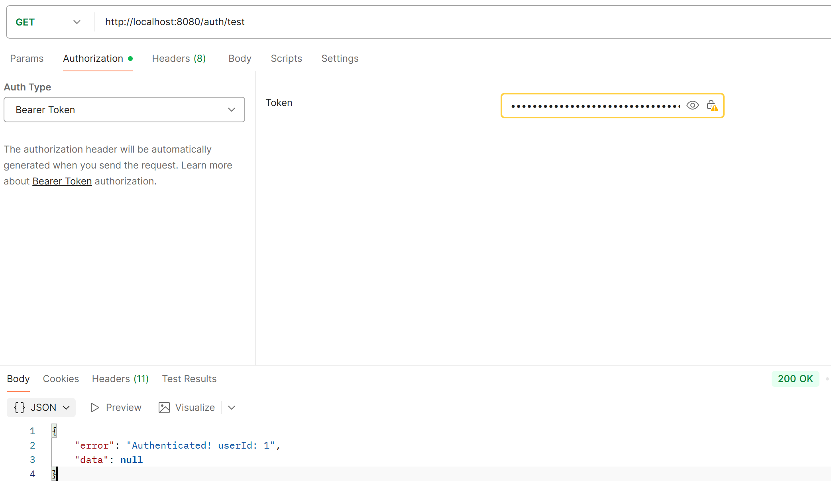
Task: Select the response Body tab
Action: [18, 379]
